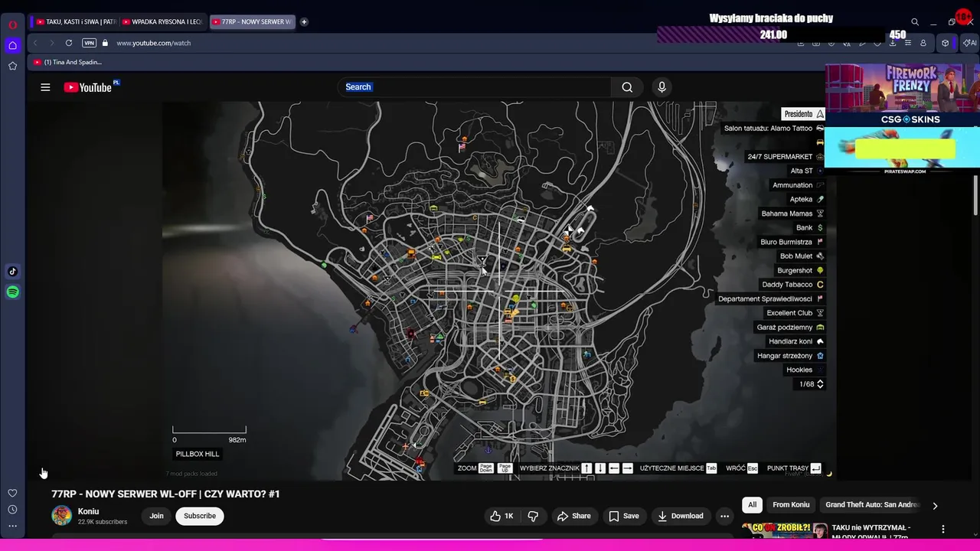Viewport: 980px width, 551px height.
Task: Open the extensions cube icon
Action: click(946, 43)
